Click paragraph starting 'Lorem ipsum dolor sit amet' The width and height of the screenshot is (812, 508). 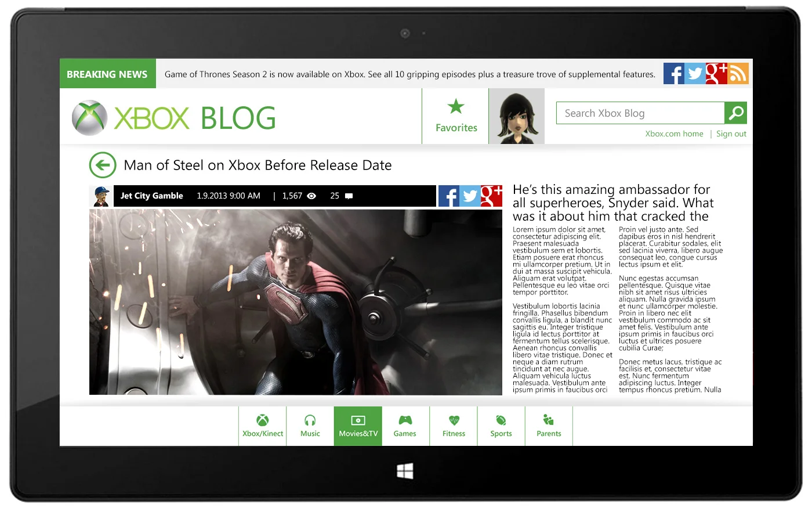[562, 261]
